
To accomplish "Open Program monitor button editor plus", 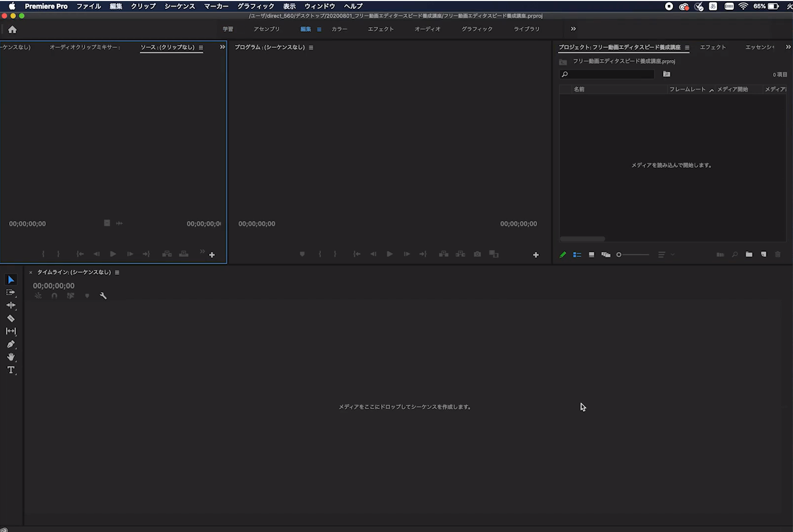I will (536, 255).
